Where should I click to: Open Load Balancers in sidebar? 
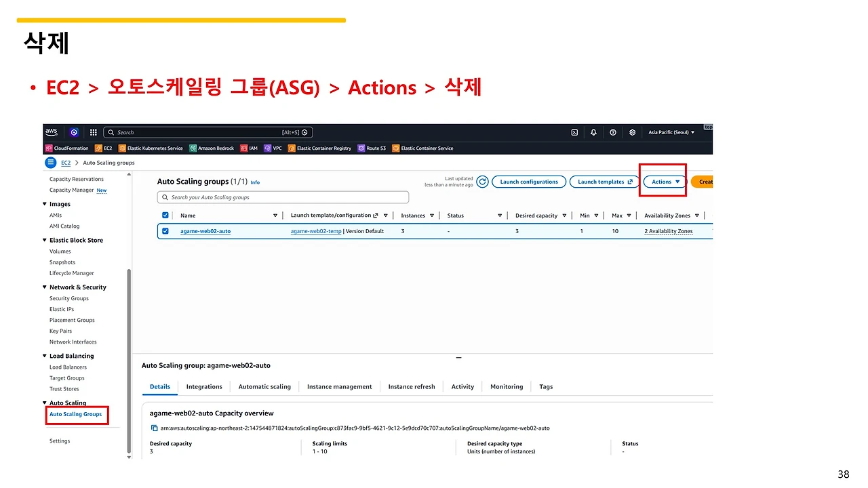(x=68, y=367)
